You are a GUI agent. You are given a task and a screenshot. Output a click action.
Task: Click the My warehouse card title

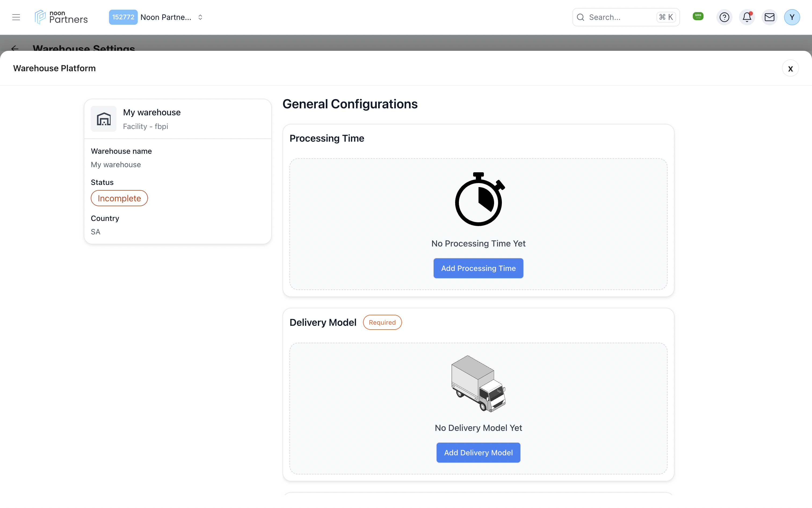point(152,112)
